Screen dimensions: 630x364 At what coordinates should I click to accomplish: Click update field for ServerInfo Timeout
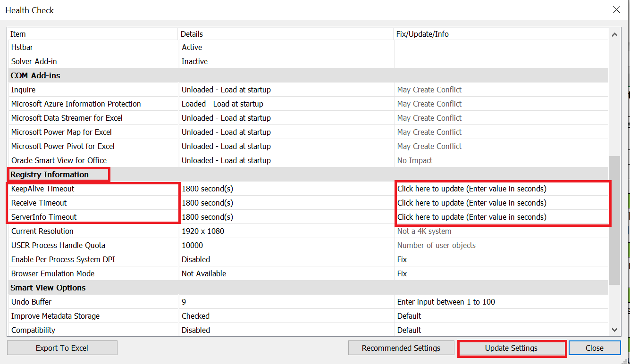471,217
